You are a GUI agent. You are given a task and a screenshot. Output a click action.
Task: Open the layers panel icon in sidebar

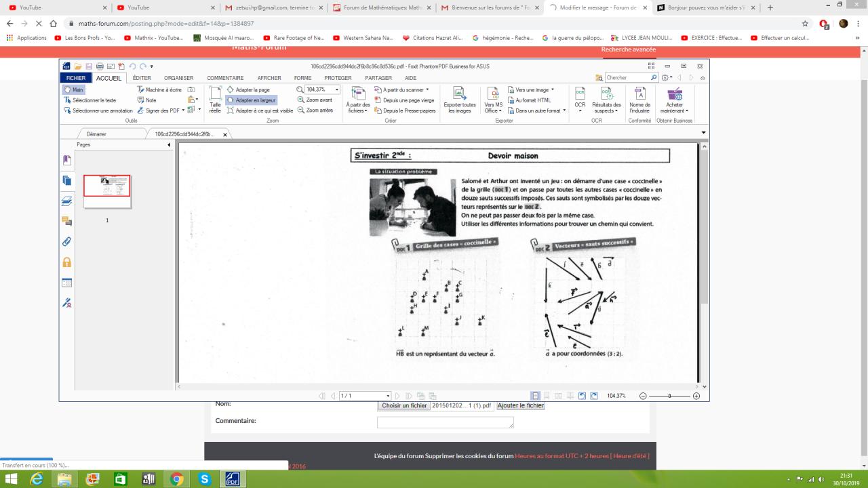[x=67, y=201]
